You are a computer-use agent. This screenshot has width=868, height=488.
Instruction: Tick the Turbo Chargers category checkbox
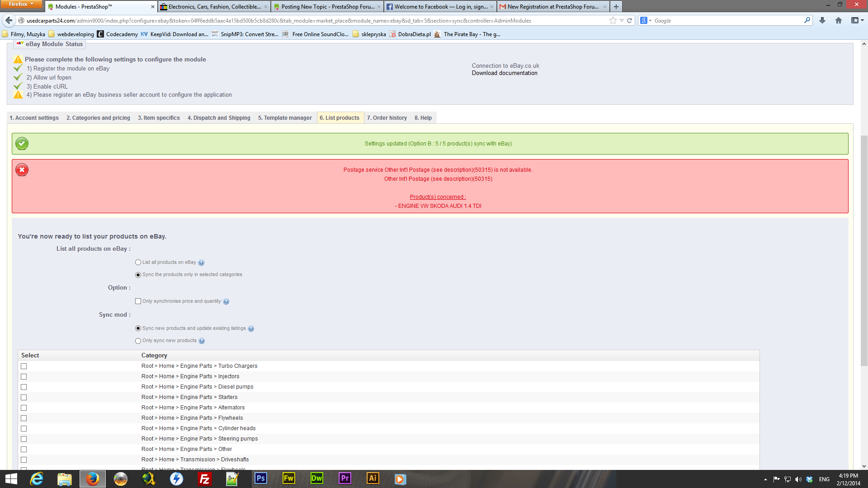coord(24,366)
